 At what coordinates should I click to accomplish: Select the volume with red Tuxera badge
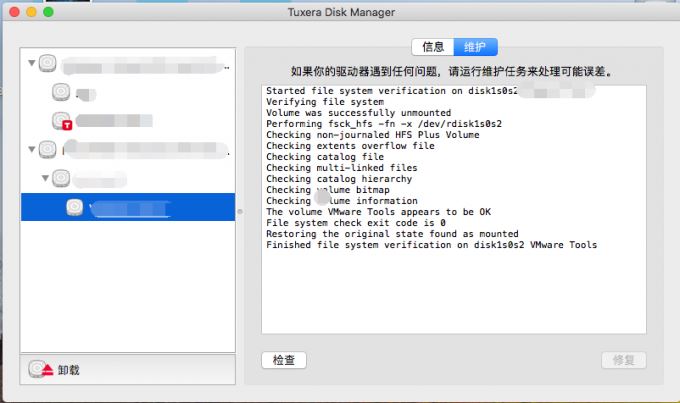(x=61, y=121)
